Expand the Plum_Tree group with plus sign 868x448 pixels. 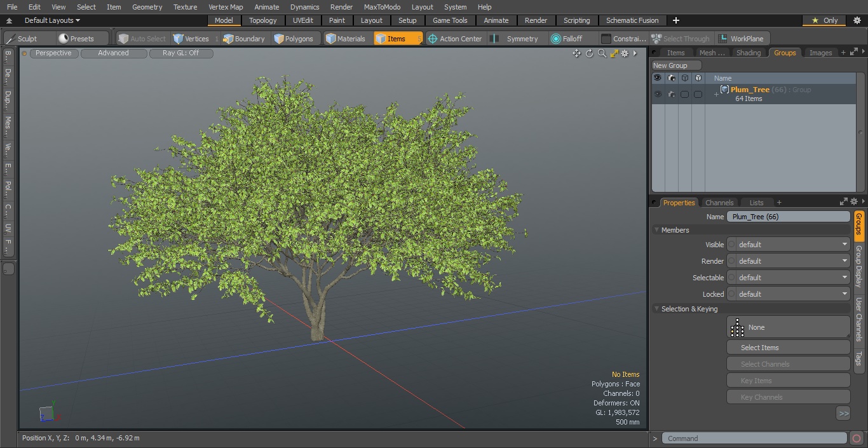point(716,95)
